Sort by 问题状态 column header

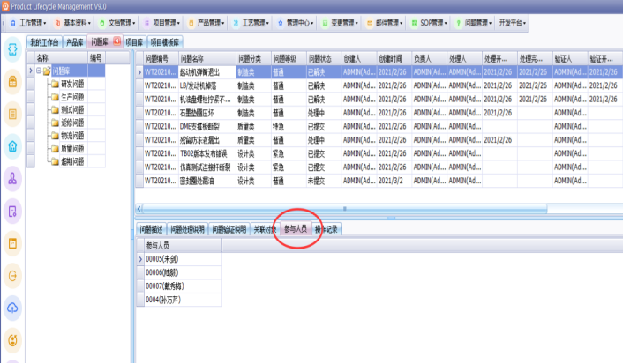[x=324, y=59]
